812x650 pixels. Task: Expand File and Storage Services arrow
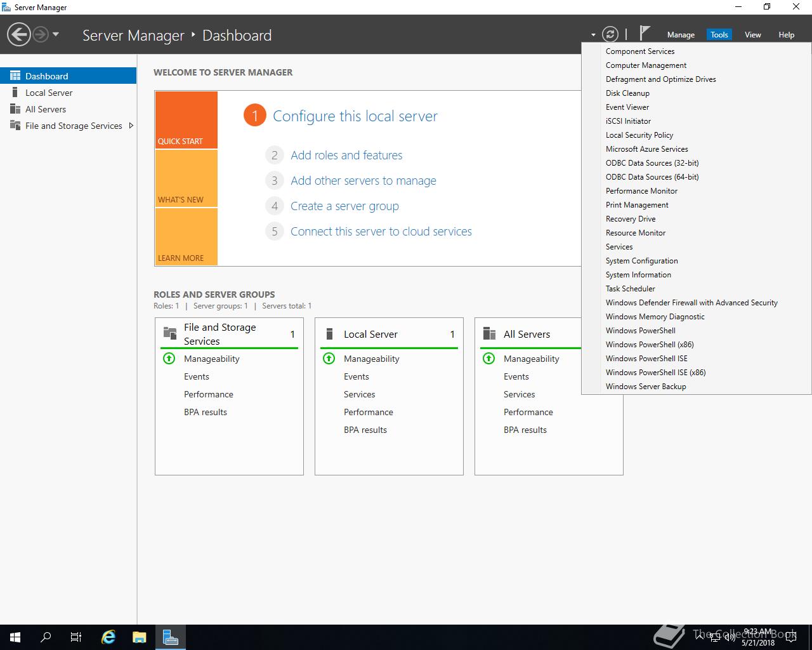[131, 126]
